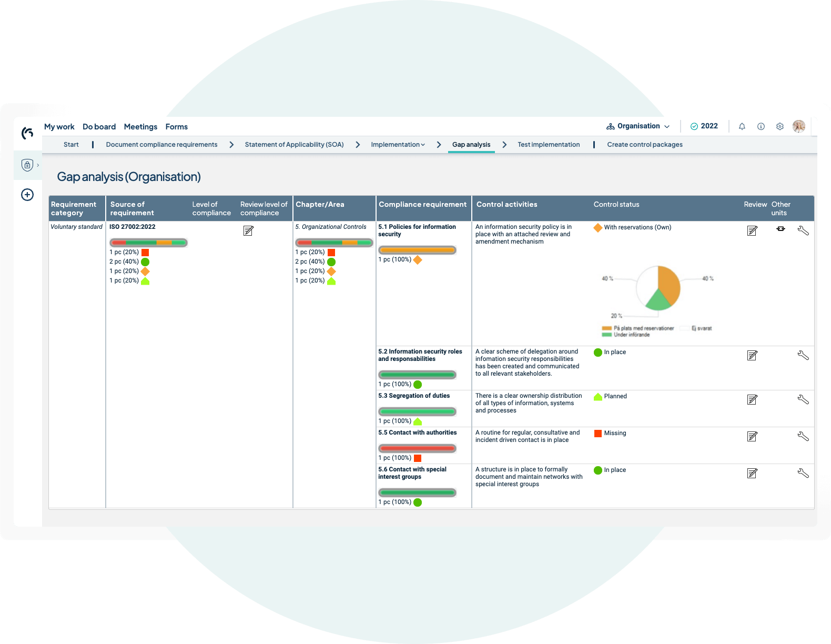
Task: Open the Do board menu
Action: 99,127
